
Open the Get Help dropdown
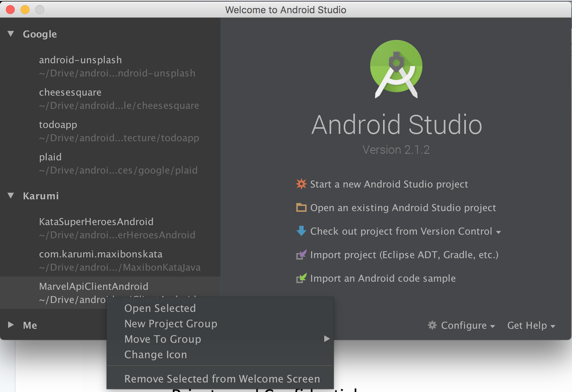pos(531,325)
